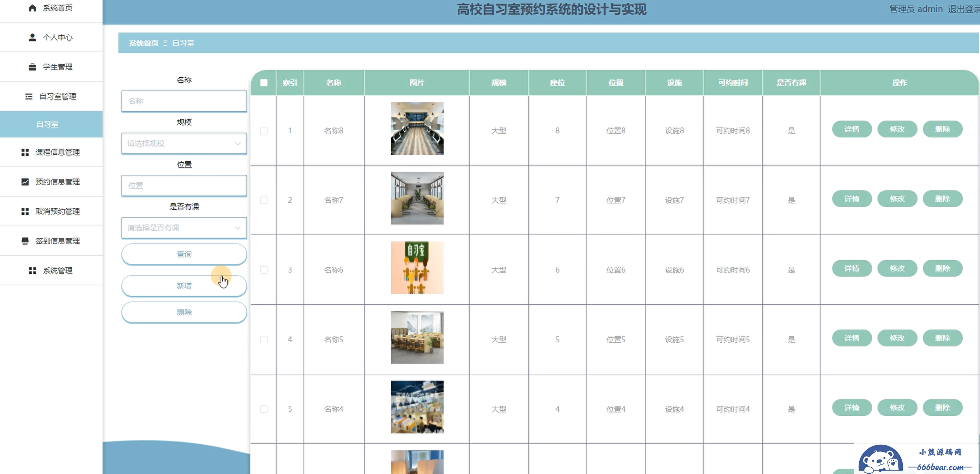
Task: Open the 请选择是否有课 dropdown
Action: point(184,228)
